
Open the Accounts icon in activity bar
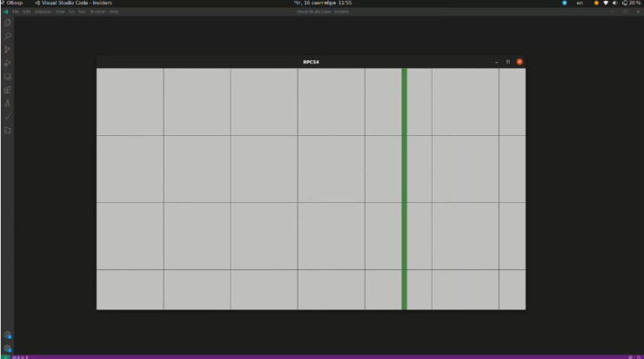tap(8, 335)
